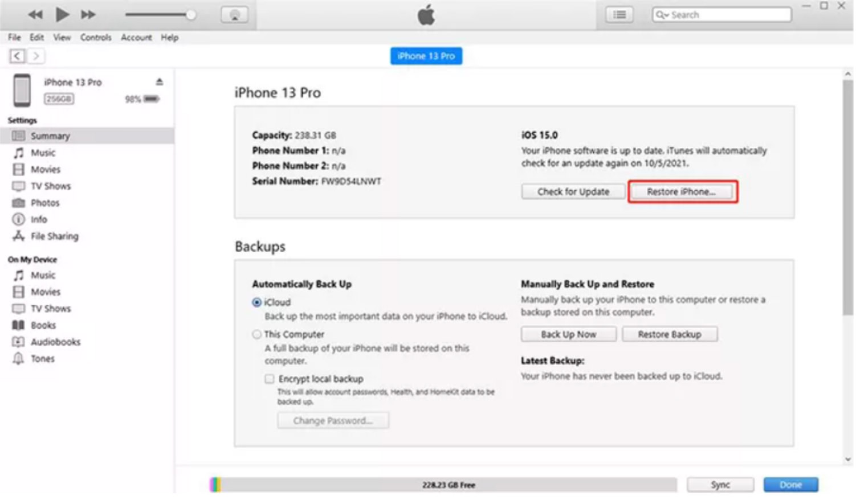Viewport: 856px width, 504px height.
Task: Skip forward with the fast-forward button
Action: (88, 14)
